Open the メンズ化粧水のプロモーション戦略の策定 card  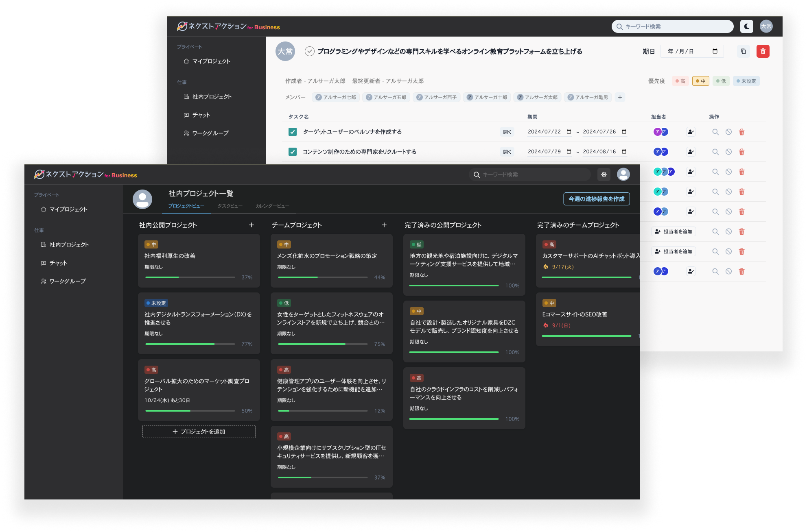click(x=331, y=261)
